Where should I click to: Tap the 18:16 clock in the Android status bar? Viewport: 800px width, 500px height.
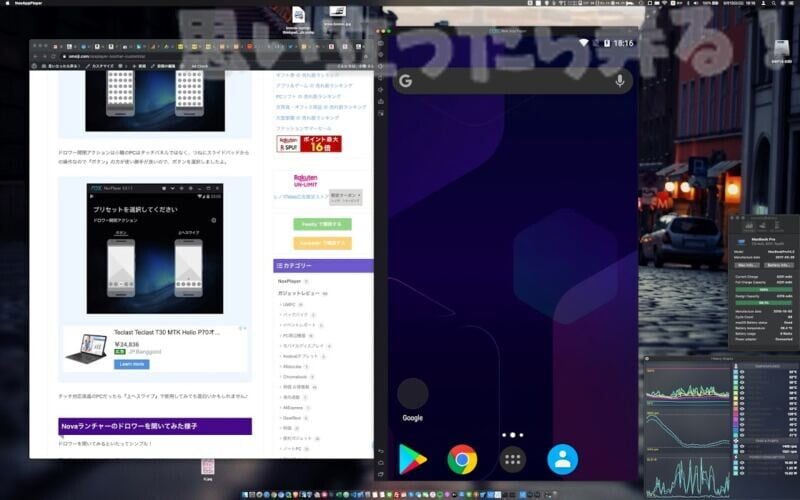click(x=623, y=43)
